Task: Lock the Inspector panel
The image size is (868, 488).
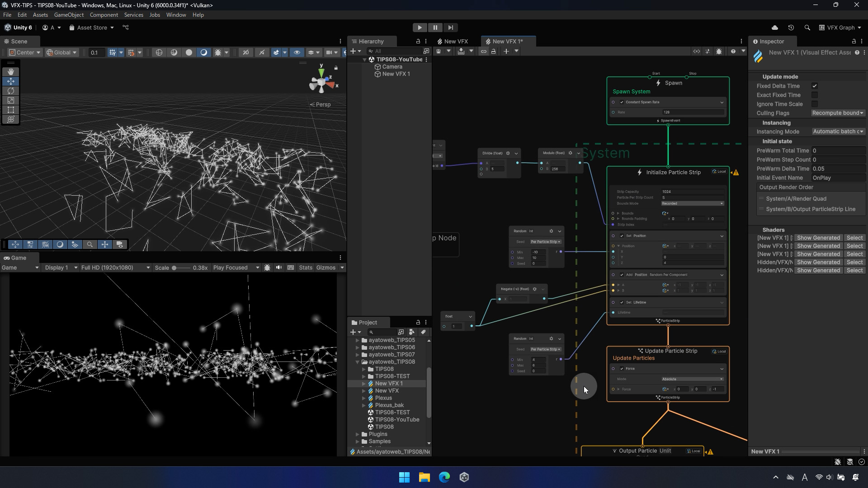Action: click(x=854, y=41)
